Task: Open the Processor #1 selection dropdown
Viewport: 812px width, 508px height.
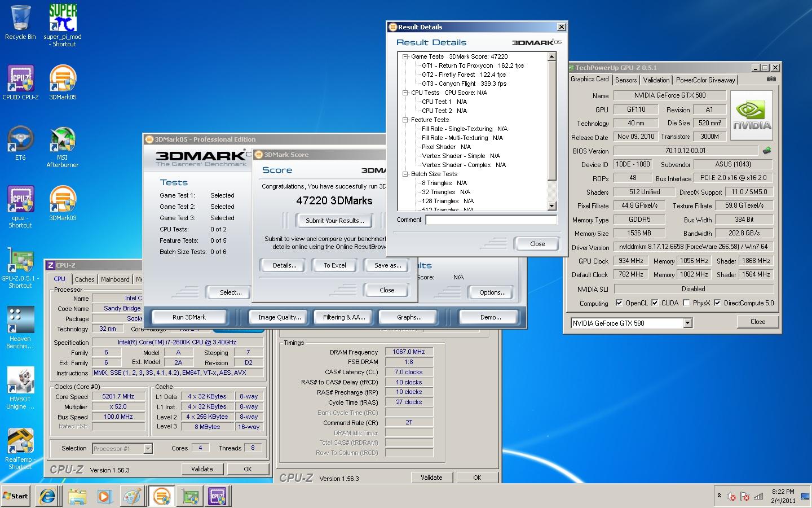Action: coord(148,449)
